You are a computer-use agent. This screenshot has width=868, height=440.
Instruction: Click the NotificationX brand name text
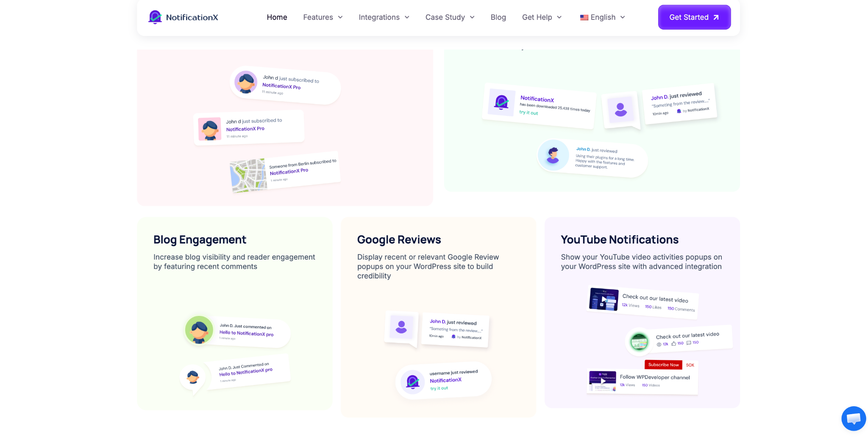click(192, 17)
